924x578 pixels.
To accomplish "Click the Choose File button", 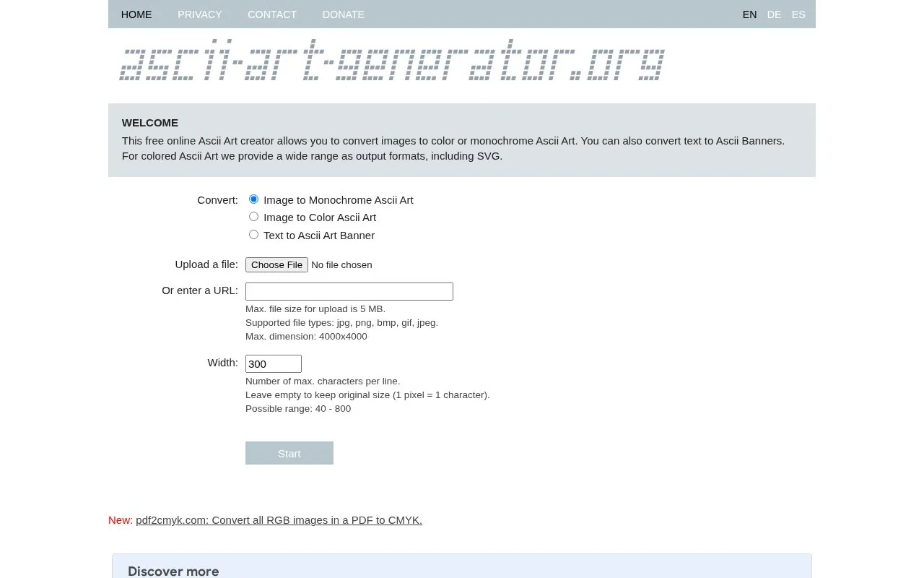I will click(x=276, y=265).
